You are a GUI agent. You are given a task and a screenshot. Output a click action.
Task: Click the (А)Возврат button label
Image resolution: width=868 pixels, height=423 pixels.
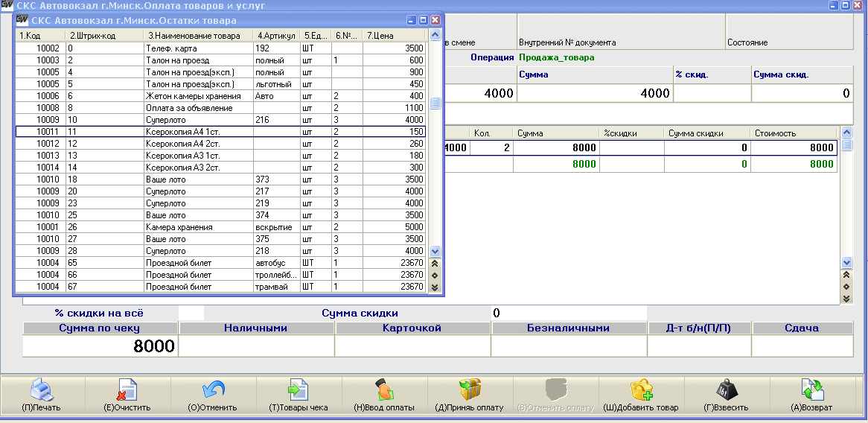tap(811, 407)
